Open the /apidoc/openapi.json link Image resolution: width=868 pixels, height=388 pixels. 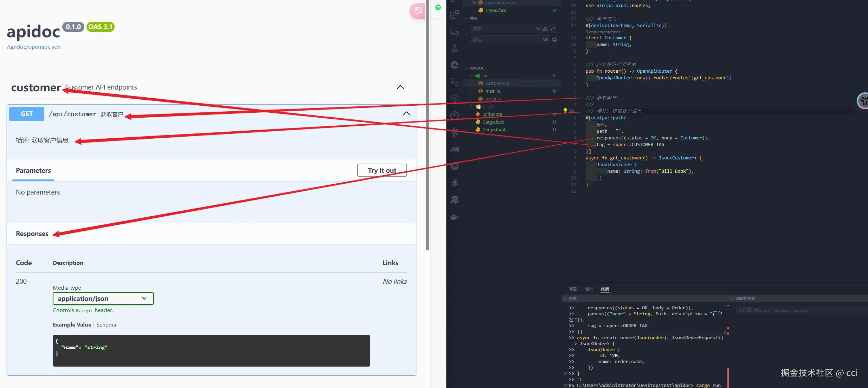(34, 47)
